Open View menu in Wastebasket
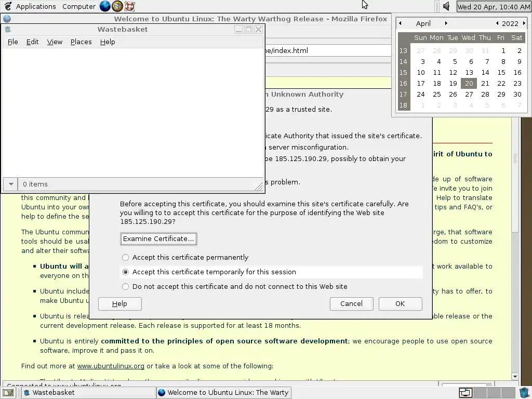Image resolution: width=532 pixels, height=399 pixels. pyautogui.click(x=55, y=42)
